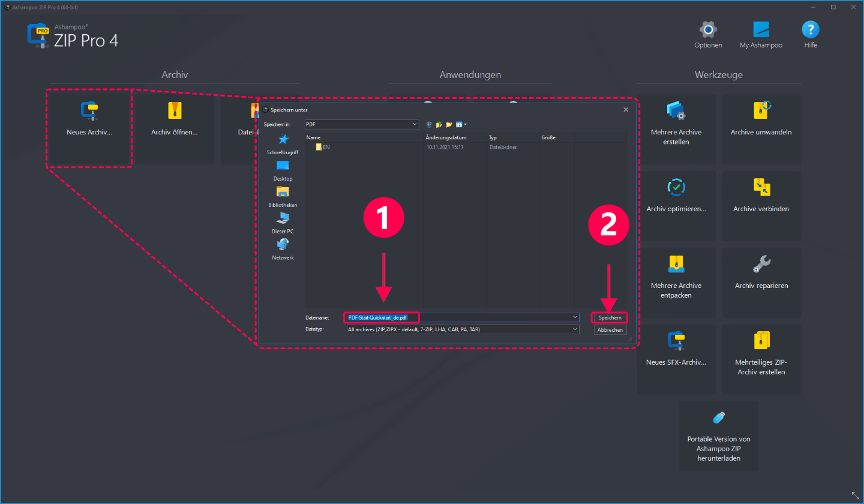Go back to last visited folder icon
The image size is (864, 504).
point(429,124)
